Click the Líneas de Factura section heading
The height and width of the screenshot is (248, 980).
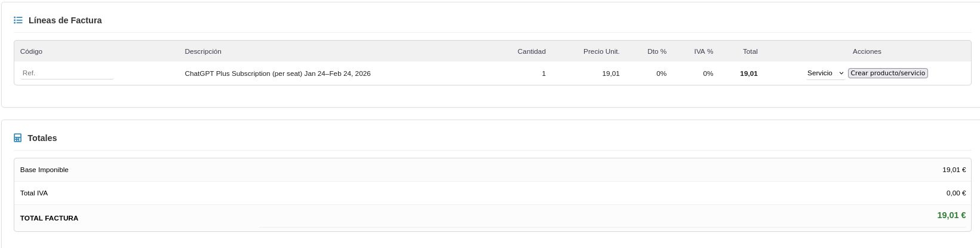tap(65, 20)
